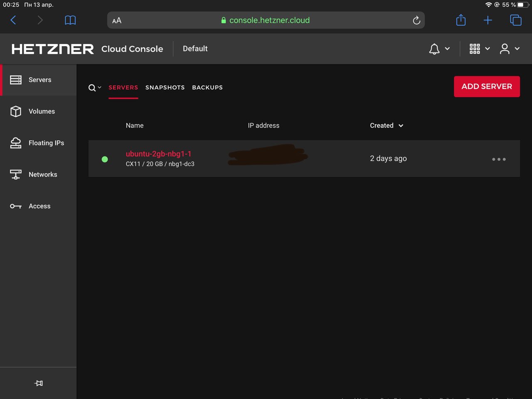
Task: Click the Servers sidebar label
Action: pos(40,80)
